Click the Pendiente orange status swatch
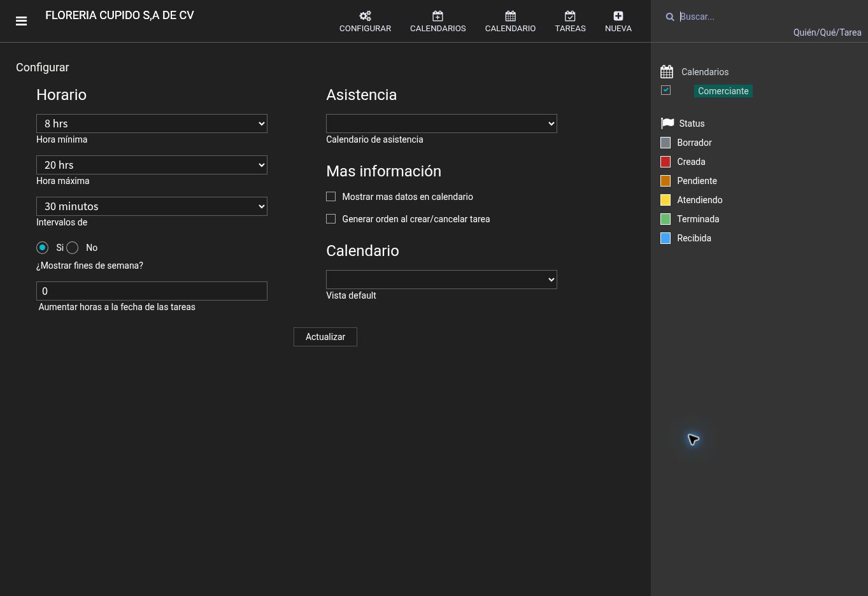Viewport: 868px width, 596px height. point(665,181)
